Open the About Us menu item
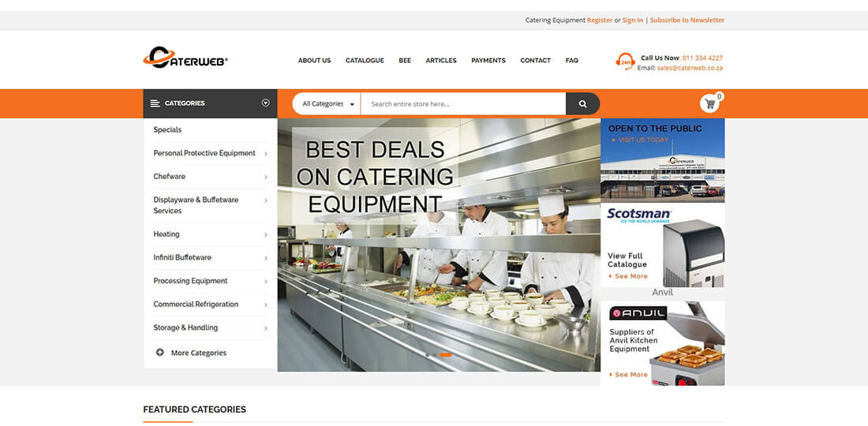The width and height of the screenshot is (868, 426). coord(314,60)
